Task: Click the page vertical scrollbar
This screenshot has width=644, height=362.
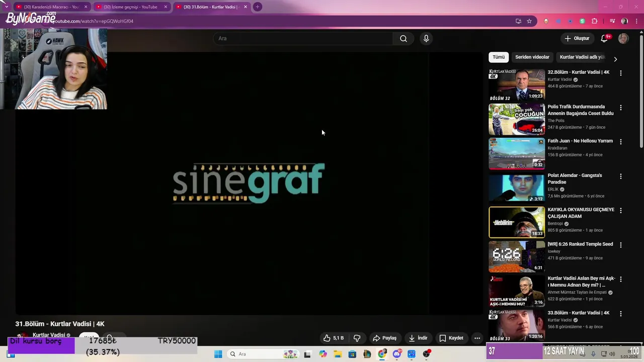Action: tap(641, 90)
